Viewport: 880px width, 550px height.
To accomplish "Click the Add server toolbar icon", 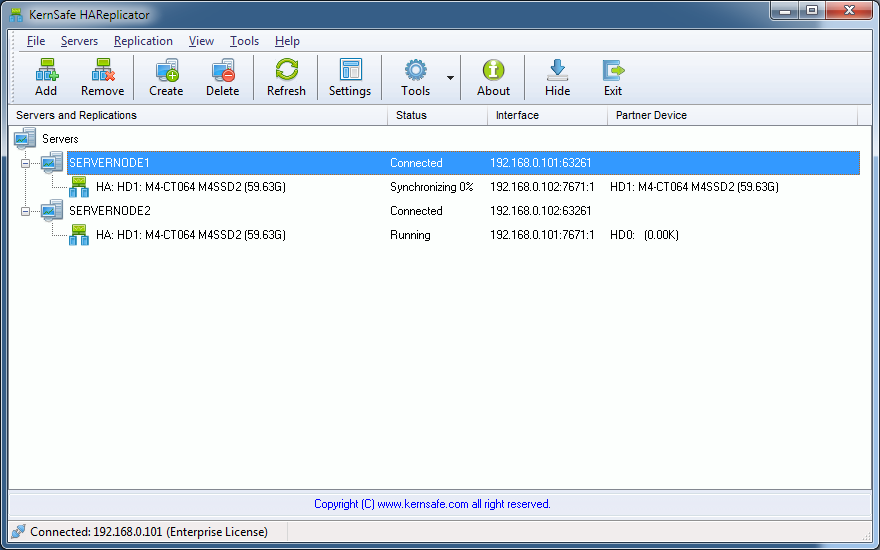I will (x=47, y=70).
